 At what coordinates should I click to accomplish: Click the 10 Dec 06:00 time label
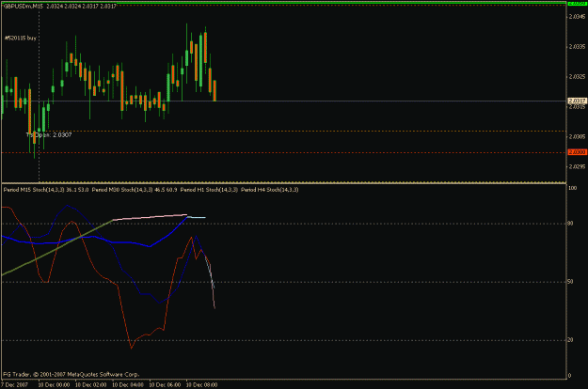coord(165,385)
